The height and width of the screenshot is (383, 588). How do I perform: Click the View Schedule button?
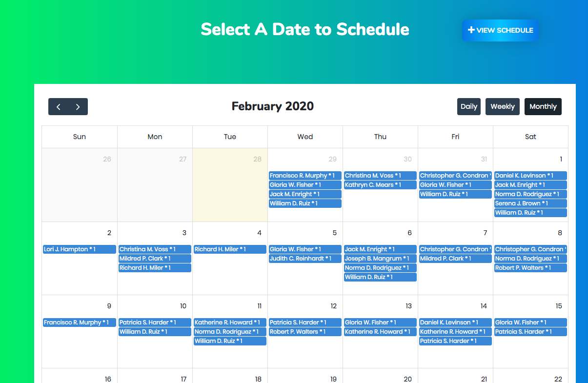coord(500,30)
